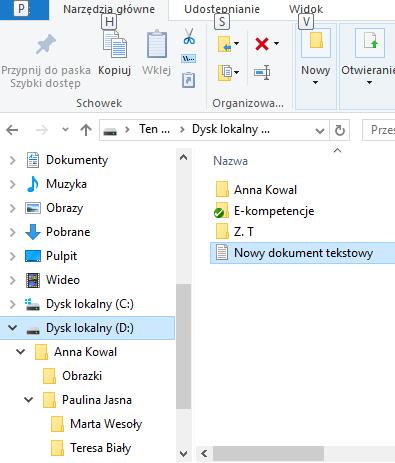Select Anna Kowal folder in tree
The image size is (395, 463).
pos(86,352)
